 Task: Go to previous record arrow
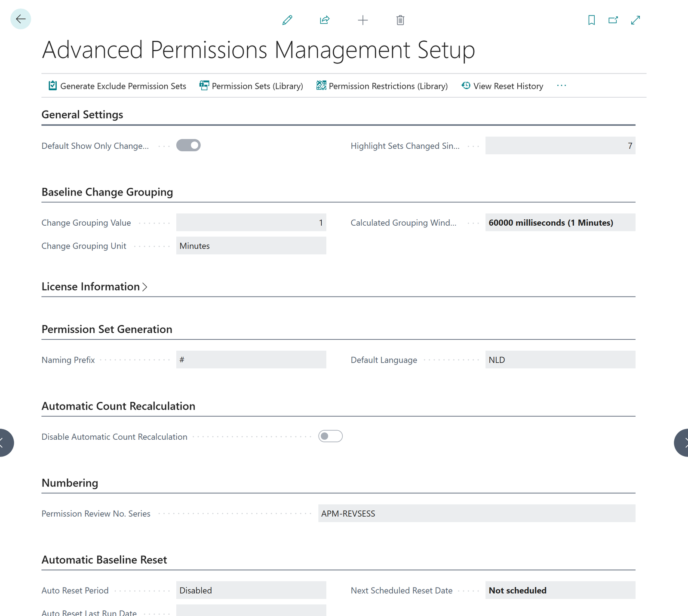(x=3, y=442)
